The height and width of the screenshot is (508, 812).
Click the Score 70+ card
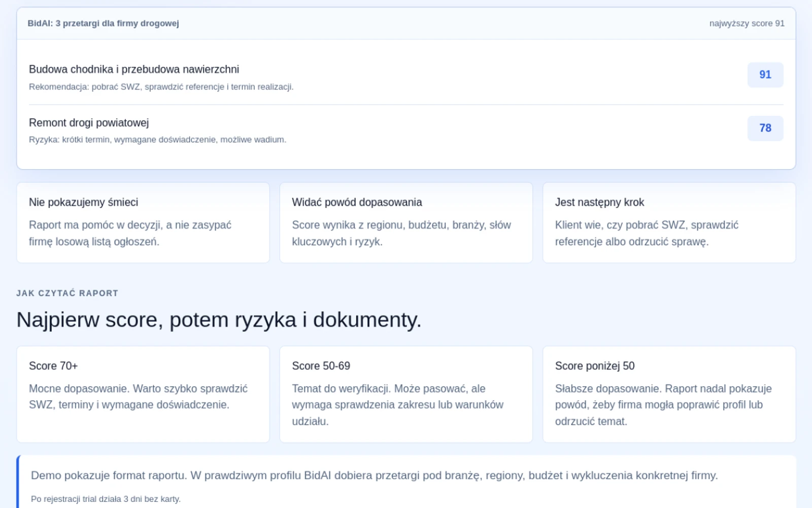pos(143,394)
